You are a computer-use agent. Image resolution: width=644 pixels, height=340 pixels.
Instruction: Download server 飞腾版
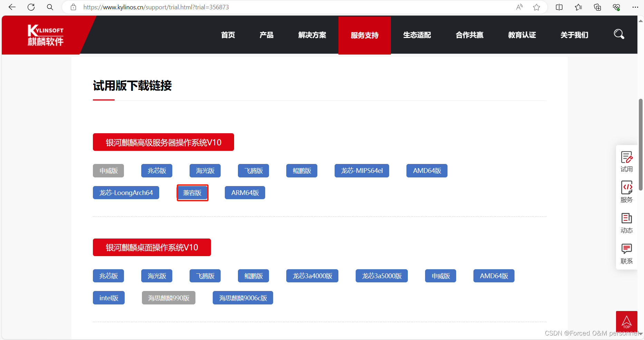click(x=253, y=171)
